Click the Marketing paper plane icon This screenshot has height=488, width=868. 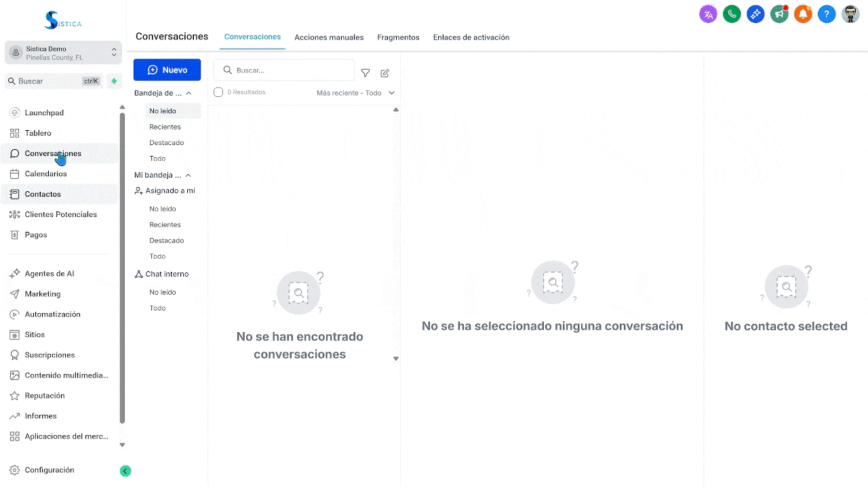[x=15, y=294]
